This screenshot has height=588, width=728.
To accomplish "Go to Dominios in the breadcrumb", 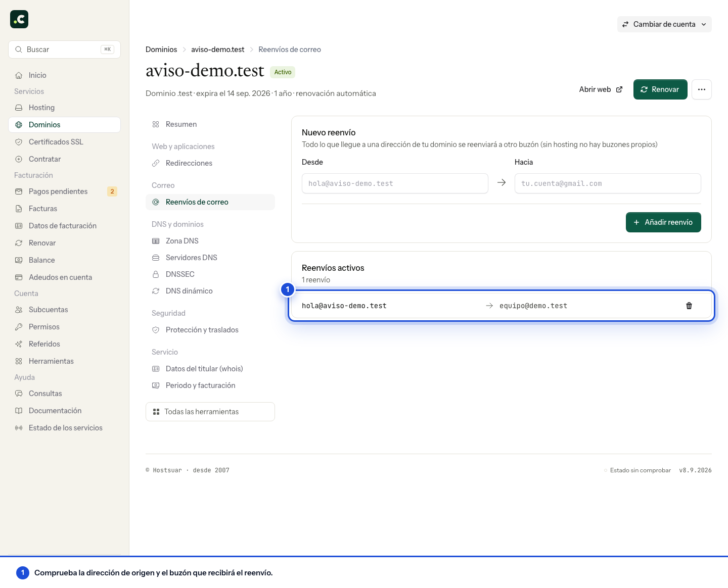I will coord(161,50).
